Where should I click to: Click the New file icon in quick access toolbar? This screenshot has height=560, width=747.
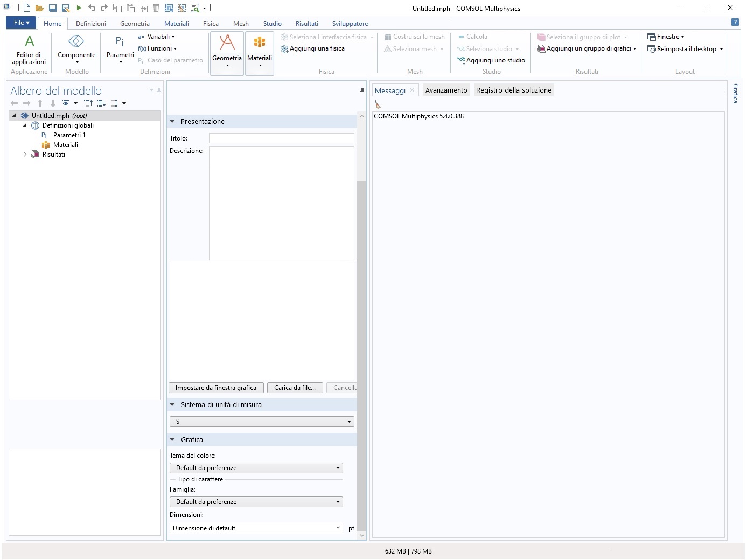[26, 8]
